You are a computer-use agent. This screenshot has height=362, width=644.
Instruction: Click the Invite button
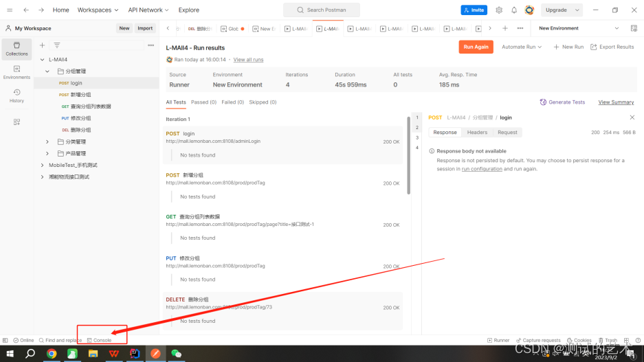474,10
